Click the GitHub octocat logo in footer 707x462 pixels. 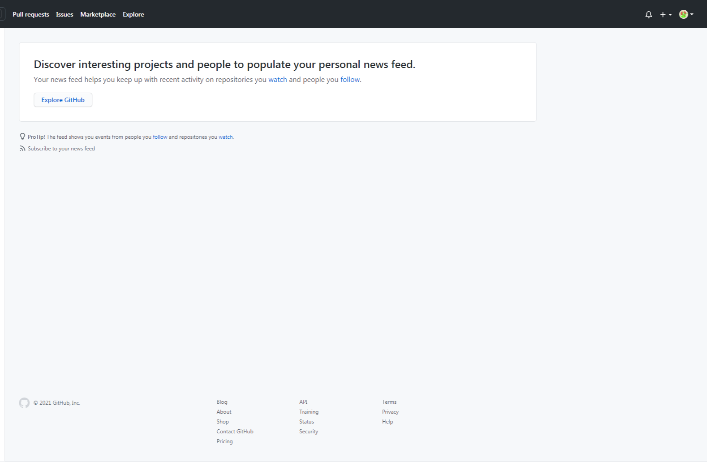point(24,403)
